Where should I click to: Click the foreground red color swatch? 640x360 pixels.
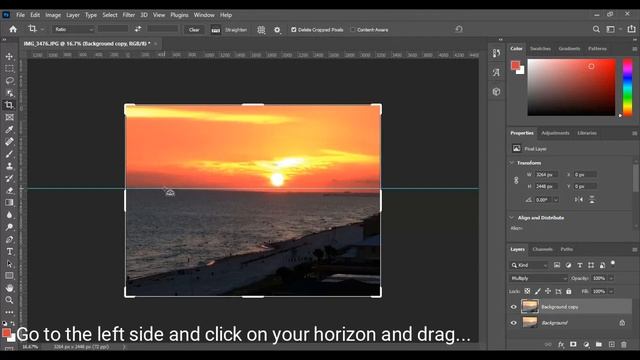(515, 66)
